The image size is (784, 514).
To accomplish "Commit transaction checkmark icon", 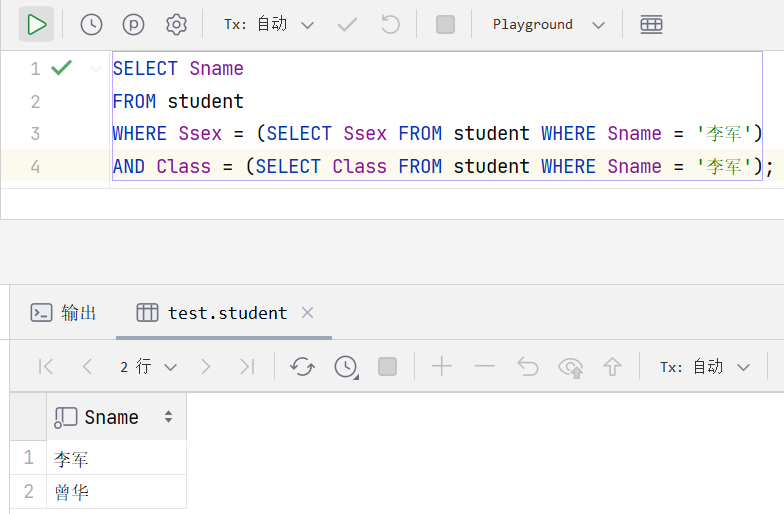I will click(347, 24).
